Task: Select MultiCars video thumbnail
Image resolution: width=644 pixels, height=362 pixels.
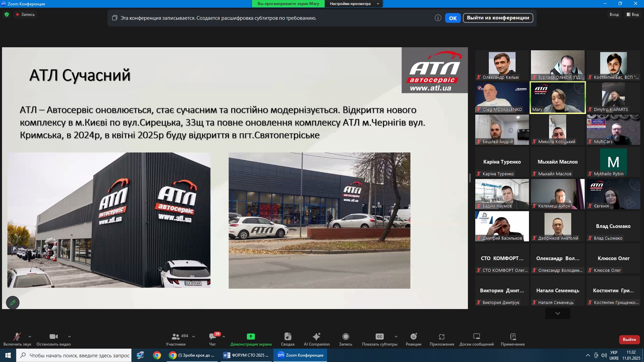Action: 613,130
